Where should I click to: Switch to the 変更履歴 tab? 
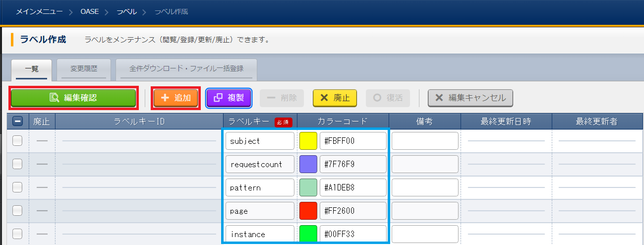coord(84,69)
